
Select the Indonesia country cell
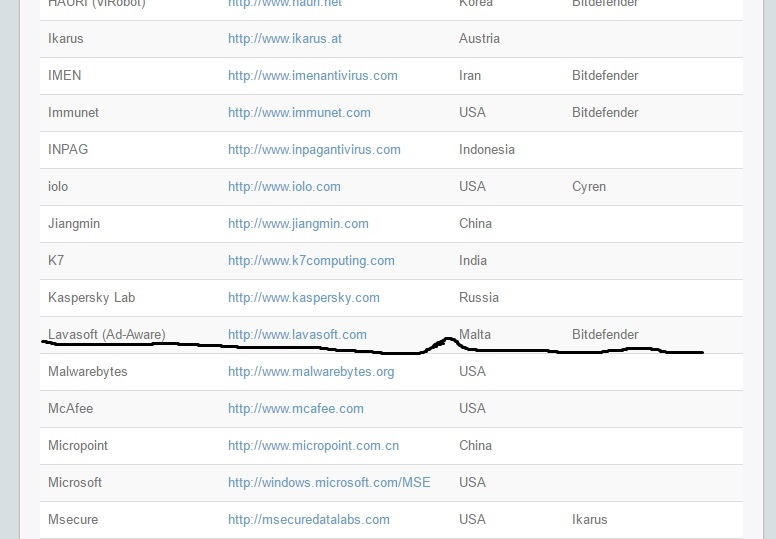pos(487,150)
